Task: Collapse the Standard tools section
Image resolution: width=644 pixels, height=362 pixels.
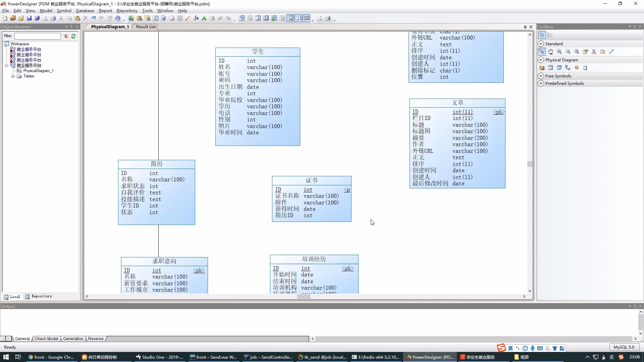Action: point(541,44)
